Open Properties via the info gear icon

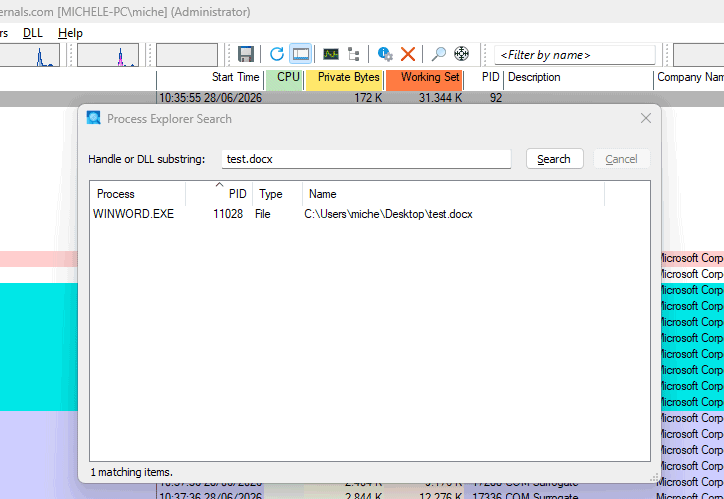pos(385,54)
